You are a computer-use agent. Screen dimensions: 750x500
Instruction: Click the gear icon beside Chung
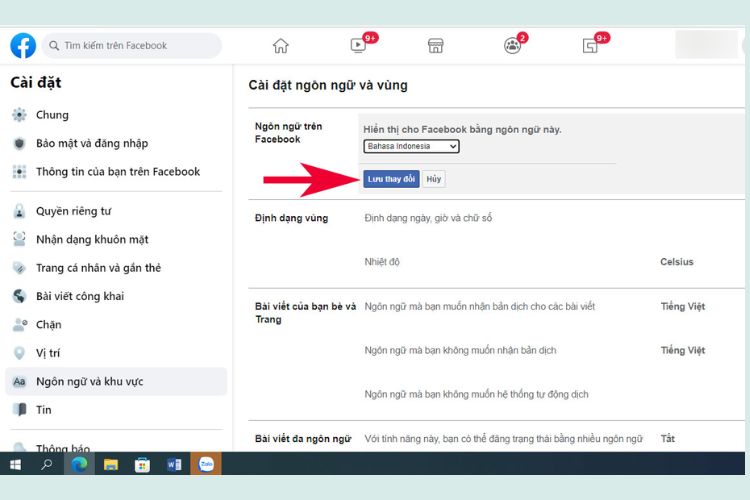point(19,115)
